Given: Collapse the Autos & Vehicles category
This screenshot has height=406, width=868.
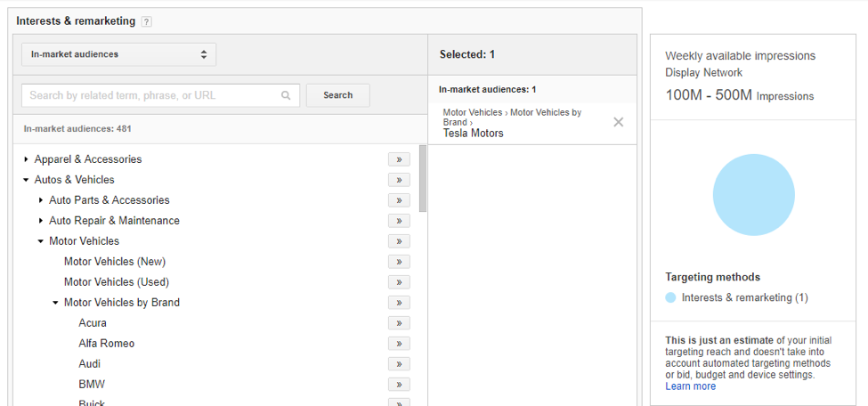Looking at the screenshot, I should click(27, 180).
